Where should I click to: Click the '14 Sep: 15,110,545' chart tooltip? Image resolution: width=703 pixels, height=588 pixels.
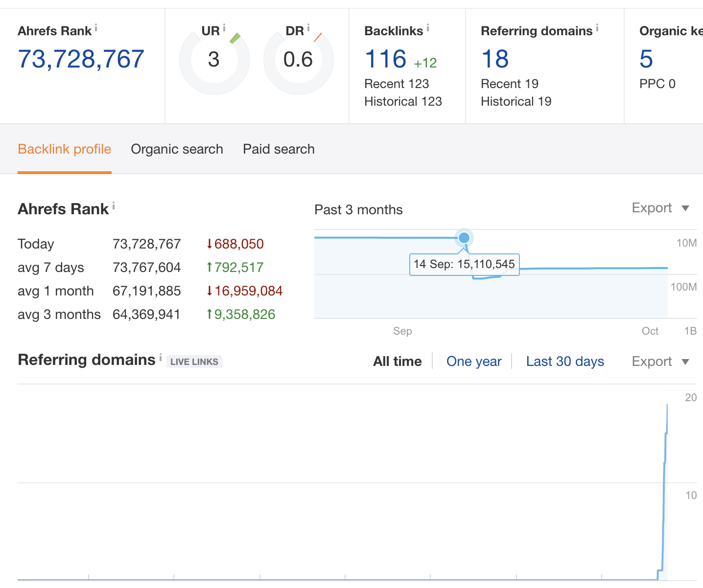coord(464,265)
